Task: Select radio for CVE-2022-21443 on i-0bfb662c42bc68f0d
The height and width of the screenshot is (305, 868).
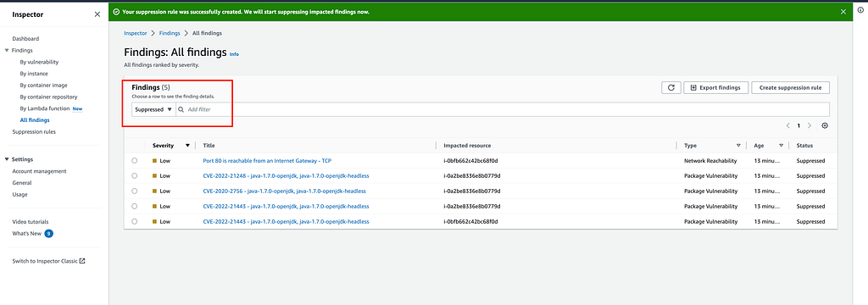Action: (135, 221)
